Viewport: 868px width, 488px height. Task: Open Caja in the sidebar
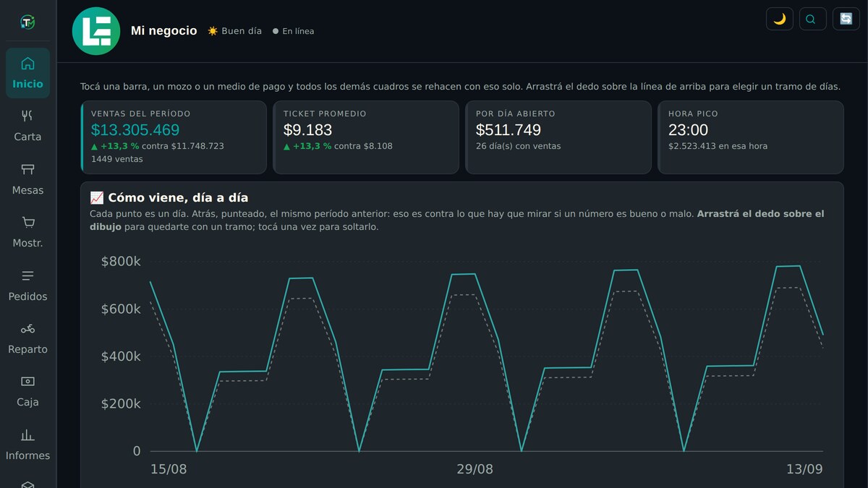[x=27, y=391]
